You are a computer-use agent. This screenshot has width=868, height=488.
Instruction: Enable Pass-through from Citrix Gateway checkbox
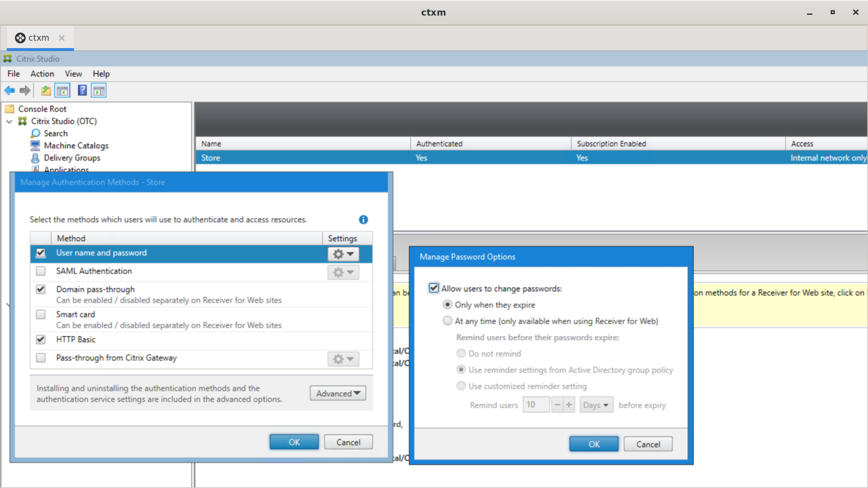[x=41, y=358]
